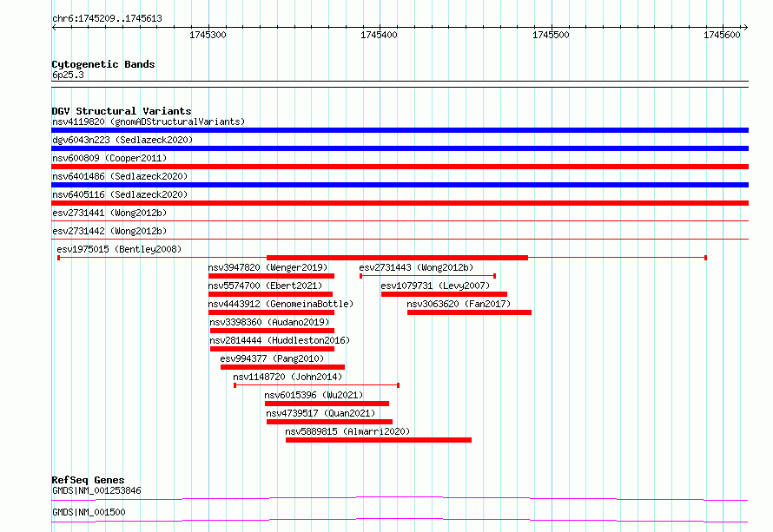Image resolution: width=773 pixels, height=532 pixels.
Task: Click the red nsv5574700 Ebert2021 bar
Action: click(271, 294)
